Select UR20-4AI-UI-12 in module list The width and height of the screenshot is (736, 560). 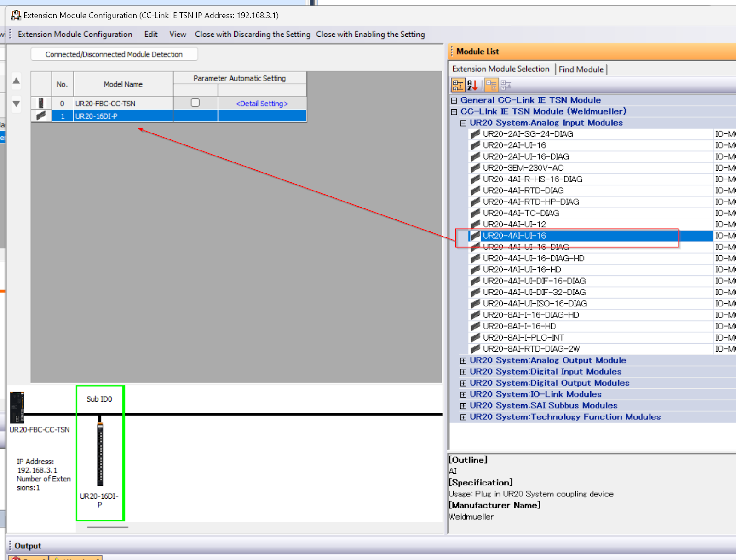click(591, 225)
